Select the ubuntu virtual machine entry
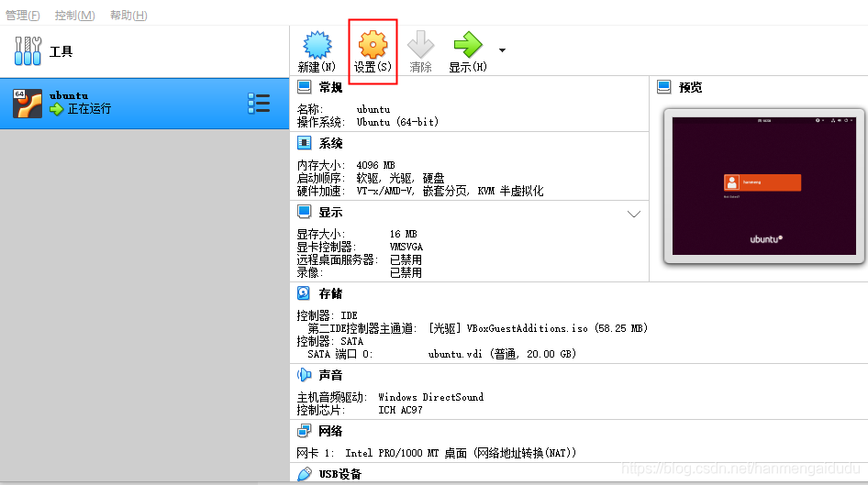 pos(144,104)
